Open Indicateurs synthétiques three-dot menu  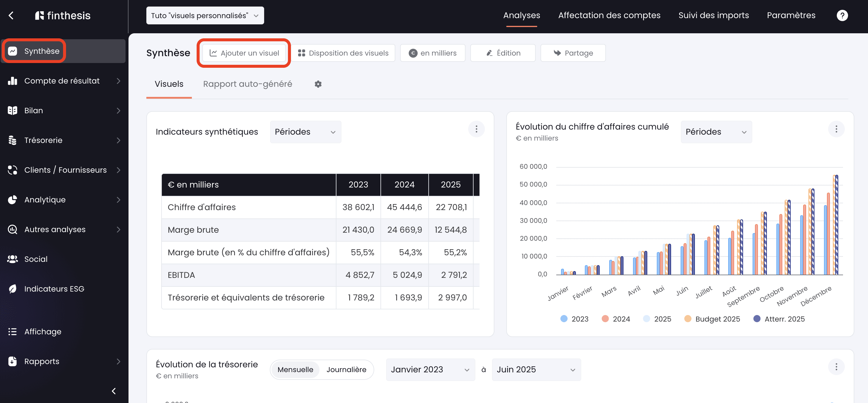[476, 129]
